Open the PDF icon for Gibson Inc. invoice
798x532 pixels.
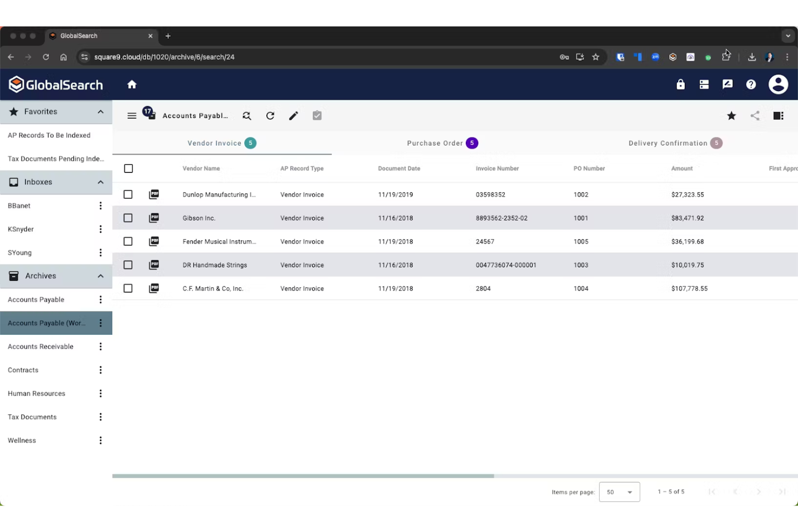pyautogui.click(x=154, y=218)
